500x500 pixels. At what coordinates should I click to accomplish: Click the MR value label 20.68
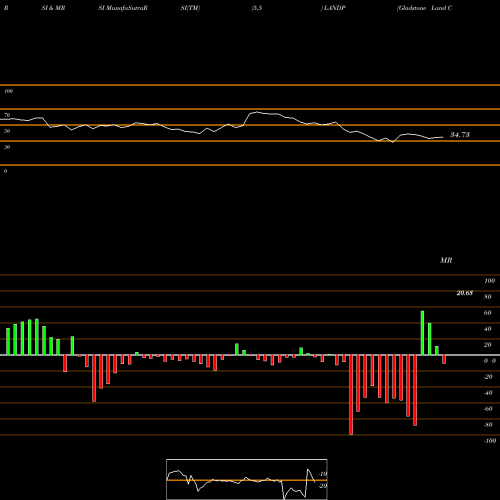click(464, 293)
